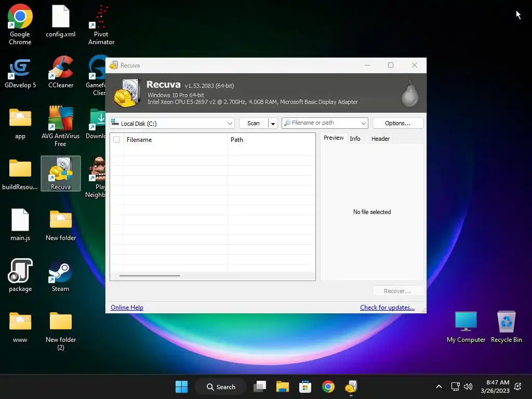Screen dimensions: 532x399
Task: Click the horizontal scrollbar in file list
Action: [x=150, y=276]
